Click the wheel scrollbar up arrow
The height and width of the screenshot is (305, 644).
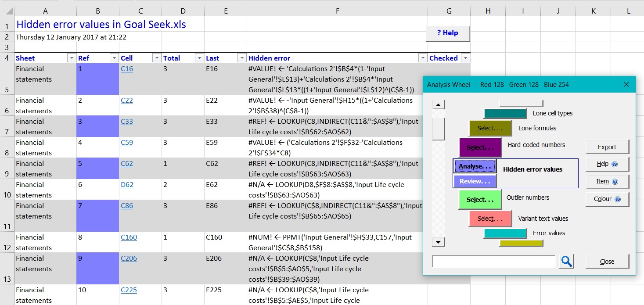click(x=438, y=105)
